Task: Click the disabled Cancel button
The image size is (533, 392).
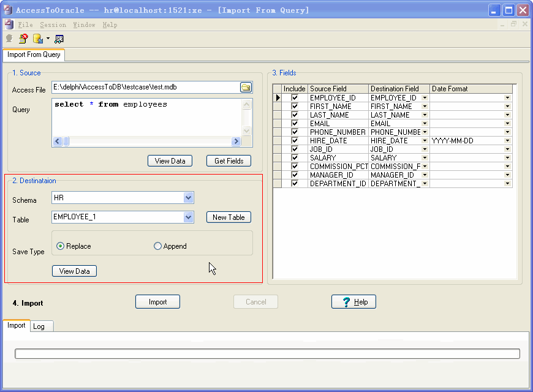Action: coord(255,302)
